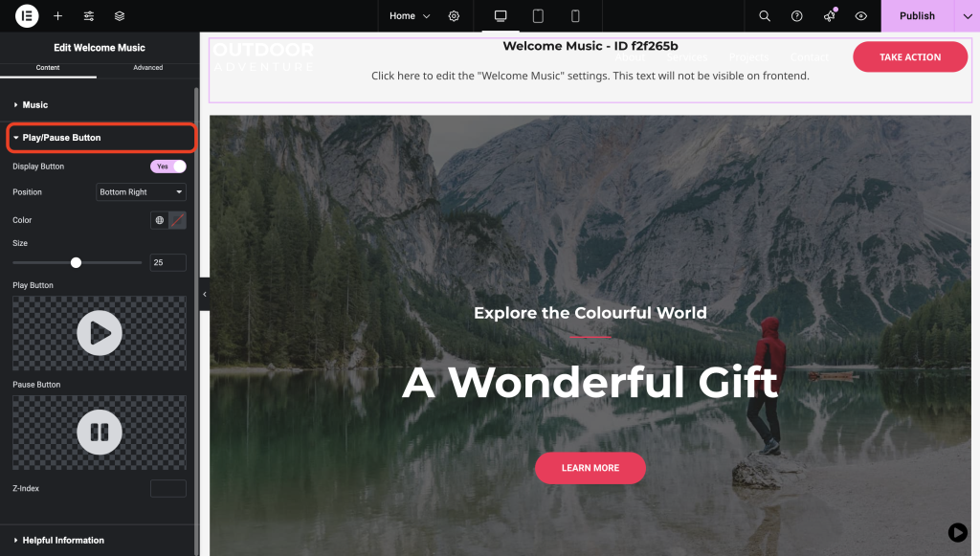Open the Color picker swatch

click(177, 220)
